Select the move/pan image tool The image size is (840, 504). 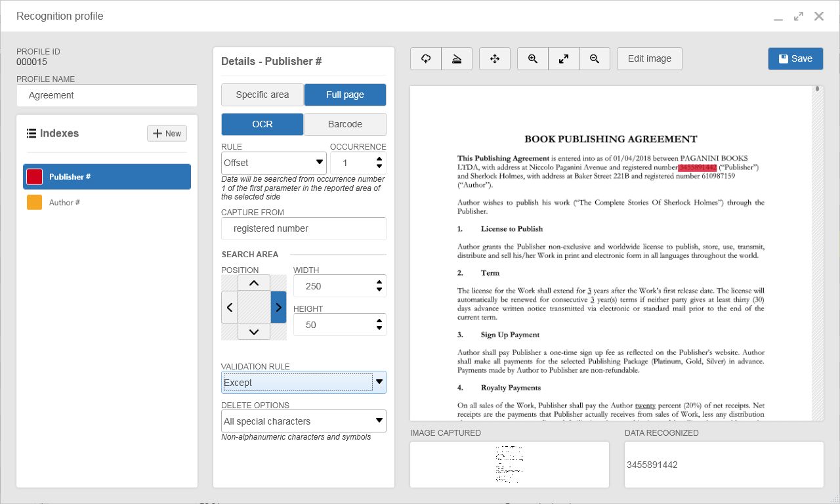pyautogui.click(x=495, y=58)
